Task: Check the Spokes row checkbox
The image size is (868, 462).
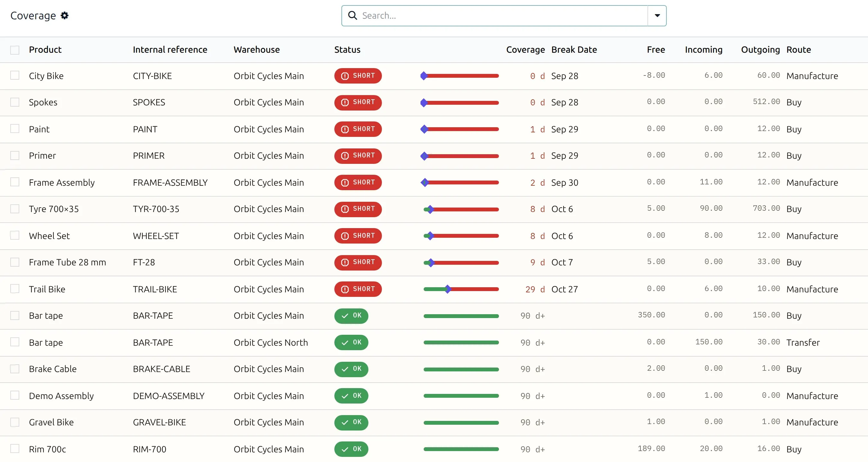Action: click(15, 102)
